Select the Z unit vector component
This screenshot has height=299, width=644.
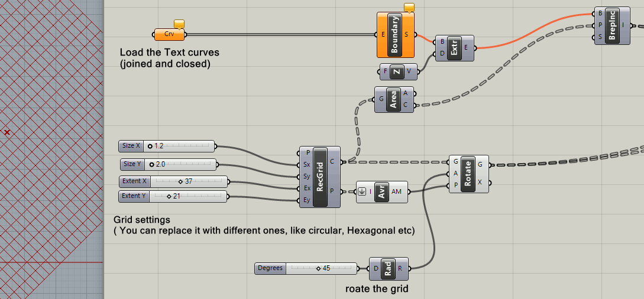tap(399, 71)
